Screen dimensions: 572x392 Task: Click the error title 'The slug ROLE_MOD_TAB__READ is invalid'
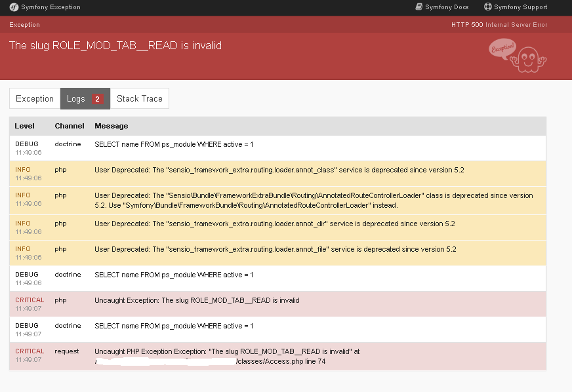[x=115, y=45]
